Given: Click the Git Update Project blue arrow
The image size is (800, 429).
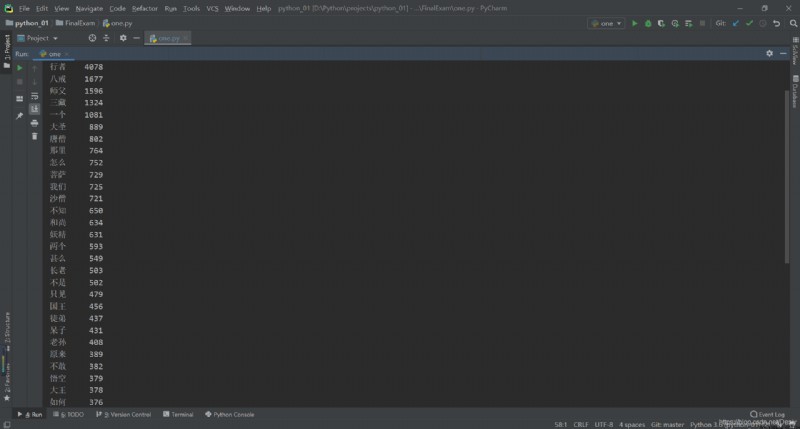Looking at the screenshot, I should (x=736, y=23).
